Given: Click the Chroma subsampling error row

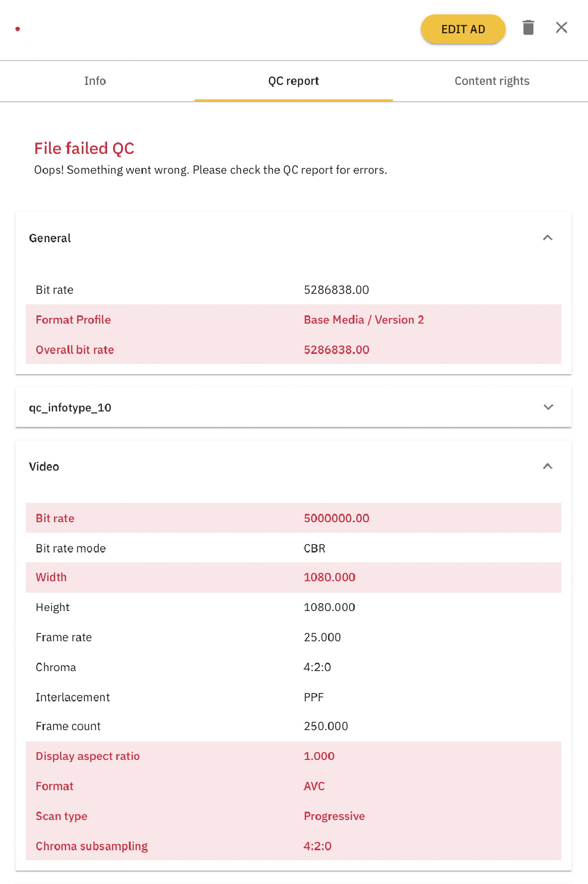Looking at the screenshot, I should pos(293,846).
